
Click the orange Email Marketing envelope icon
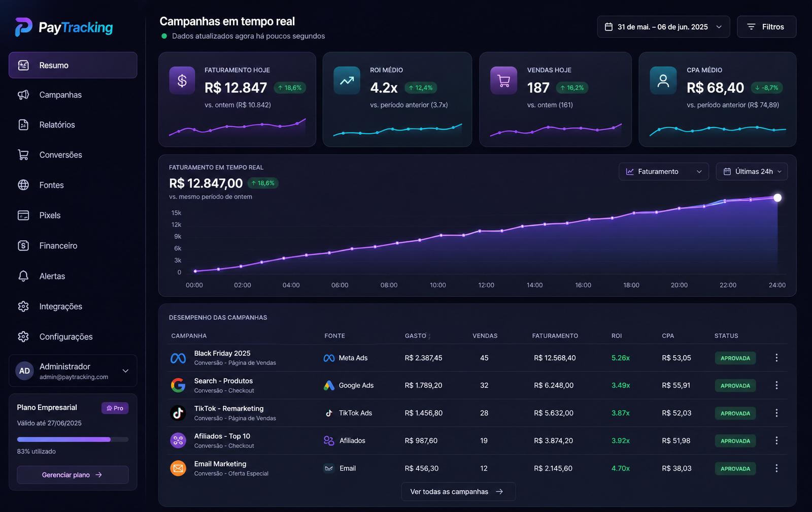click(x=178, y=468)
